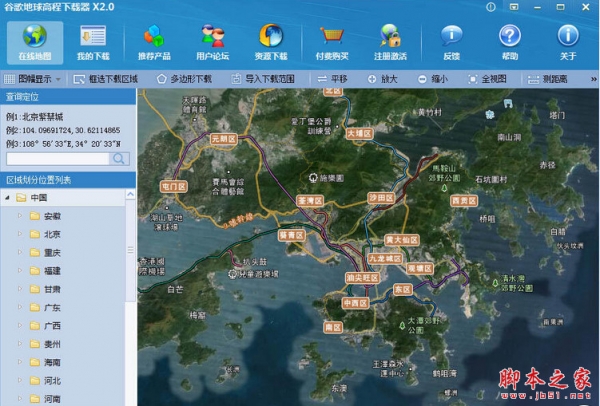
Task: Click the region list scrollbar thumb
Action: 130,250
